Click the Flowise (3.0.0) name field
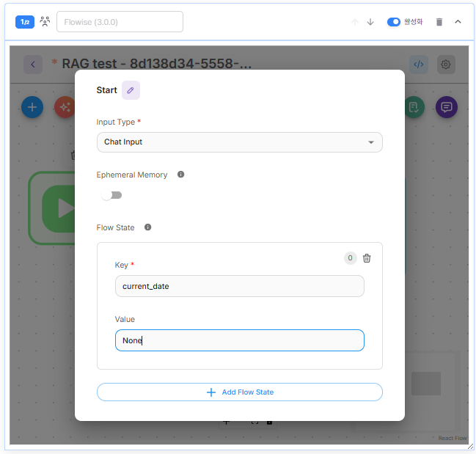This screenshot has width=476, height=454. tap(120, 22)
